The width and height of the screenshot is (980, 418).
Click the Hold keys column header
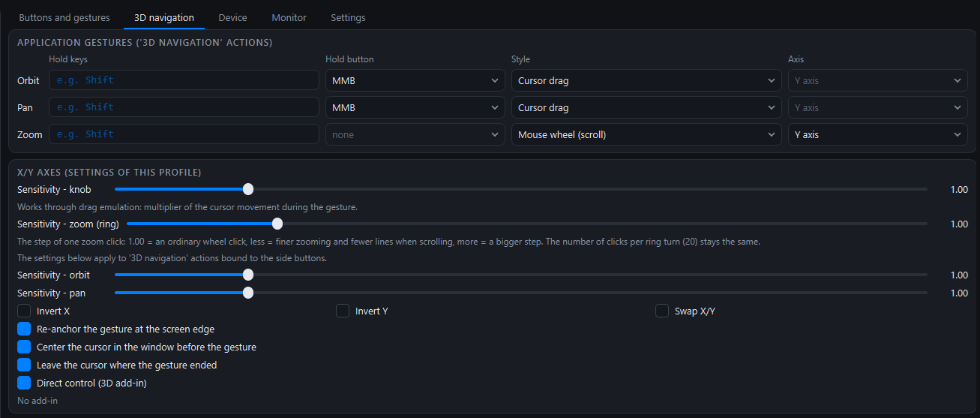click(x=68, y=59)
